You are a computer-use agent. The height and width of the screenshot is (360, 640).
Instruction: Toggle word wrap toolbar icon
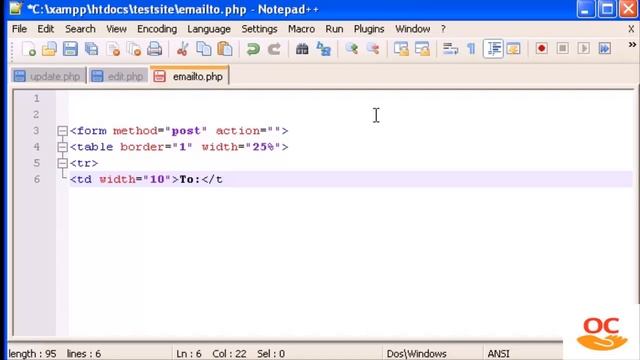[450, 49]
